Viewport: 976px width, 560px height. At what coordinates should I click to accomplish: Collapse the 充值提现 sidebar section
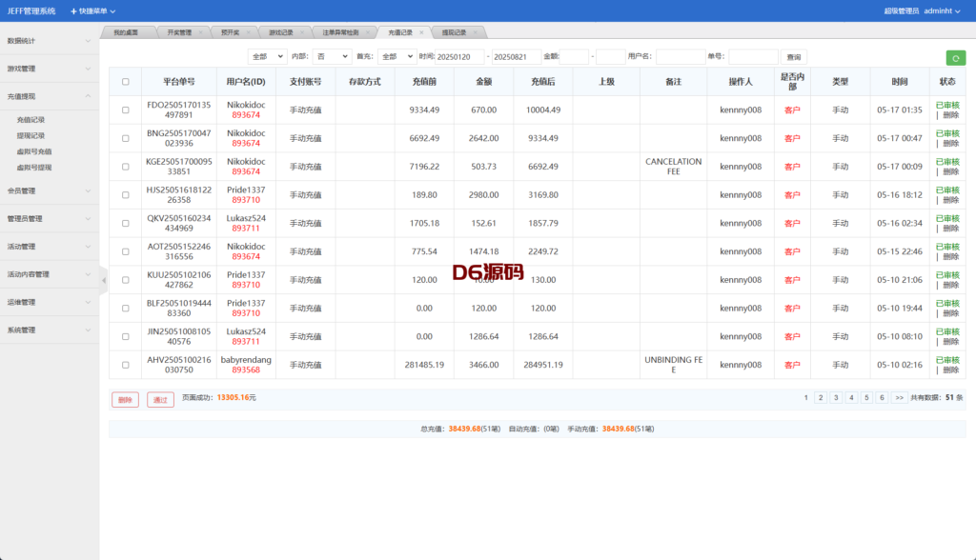pos(50,96)
